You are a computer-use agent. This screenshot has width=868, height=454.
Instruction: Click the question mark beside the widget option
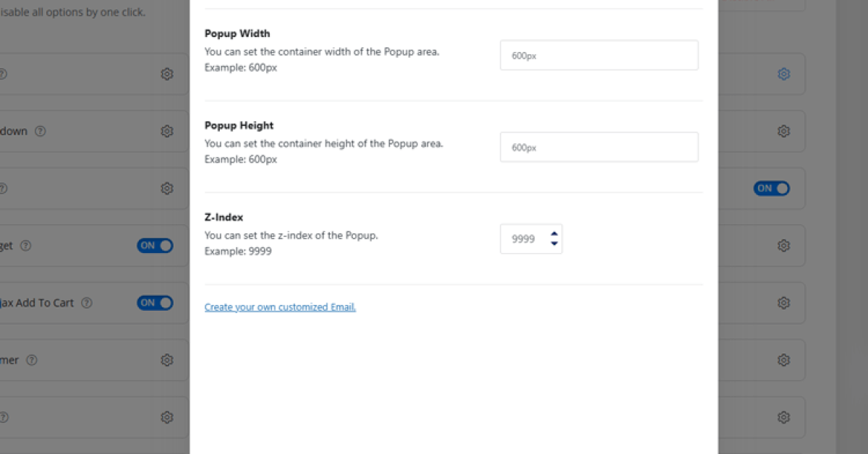pyautogui.click(x=26, y=246)
